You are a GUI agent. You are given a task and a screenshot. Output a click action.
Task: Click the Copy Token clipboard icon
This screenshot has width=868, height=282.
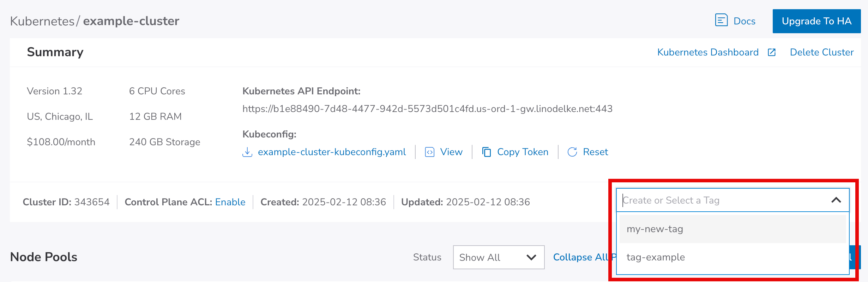click(x=487, y=152)
